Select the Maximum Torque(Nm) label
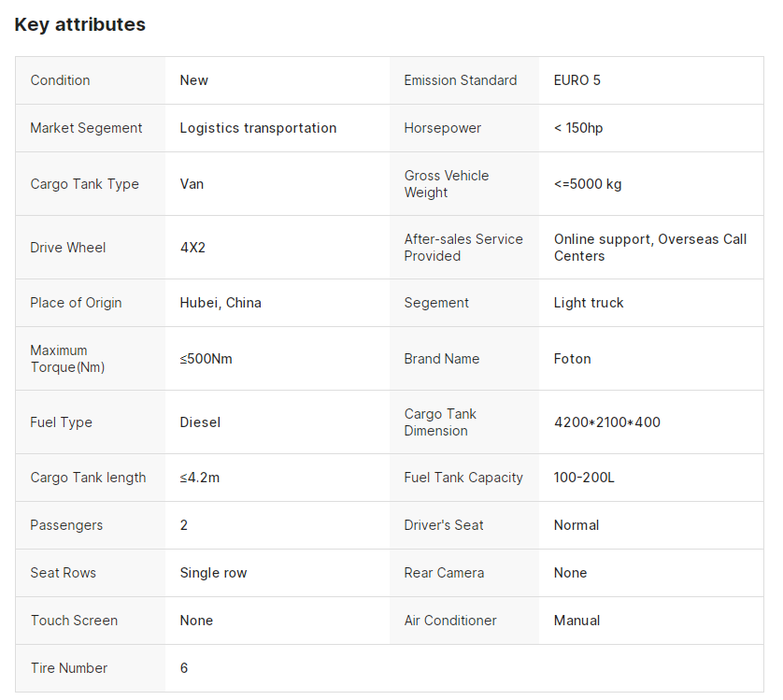The height and width of the screenshot is (700, 783). point(67,359)
